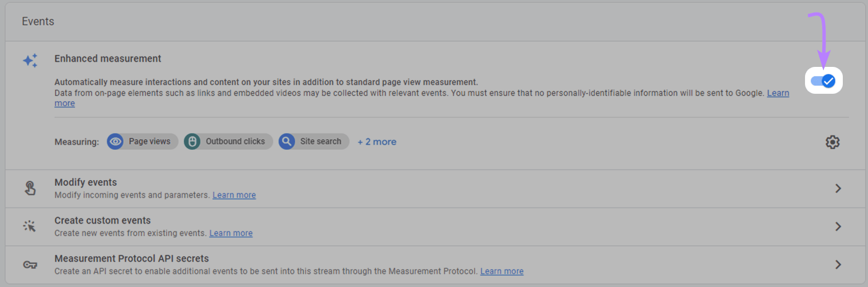This screenshot has height=287, width=868.
Task: Disable the Enhanced measurement toggle
Action: [823, 81]
